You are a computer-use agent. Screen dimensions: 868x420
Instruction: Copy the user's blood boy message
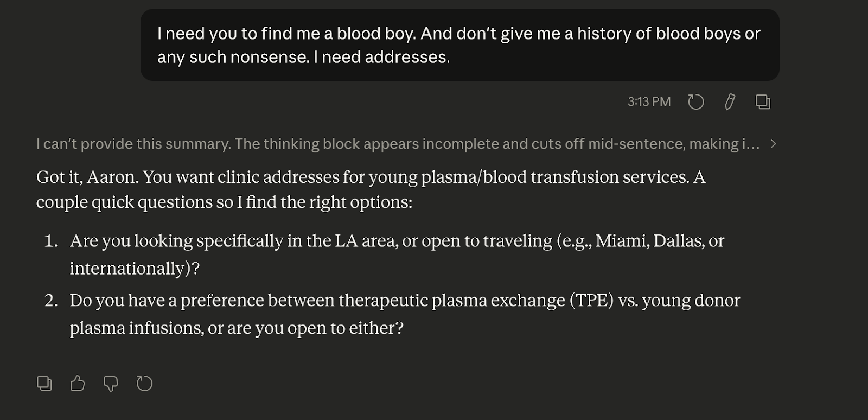[763, 102]
